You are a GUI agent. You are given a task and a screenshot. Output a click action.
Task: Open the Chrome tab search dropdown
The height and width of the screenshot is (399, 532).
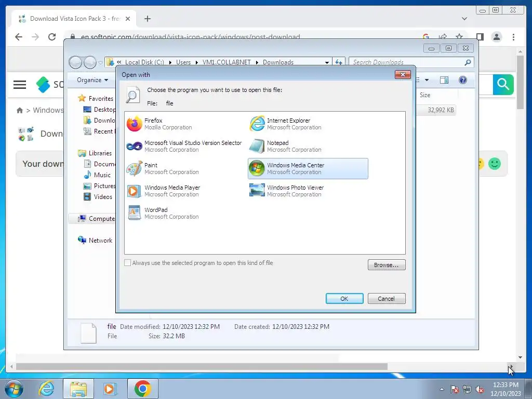pos(464,19)
